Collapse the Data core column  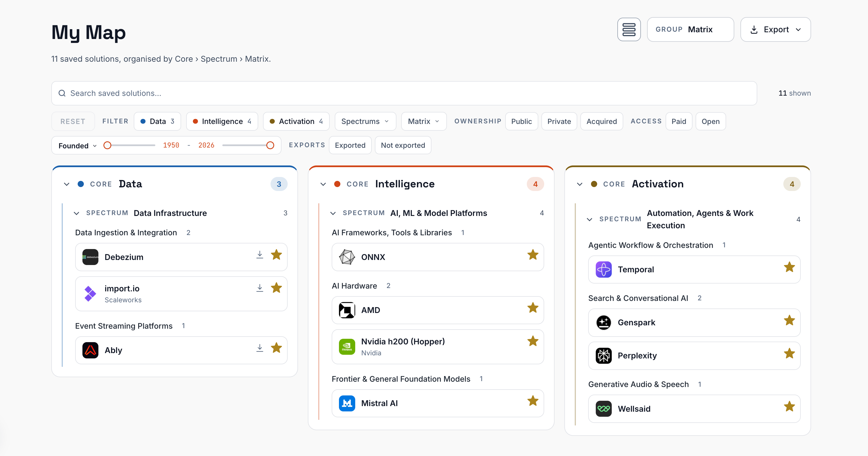coord(67,184)
